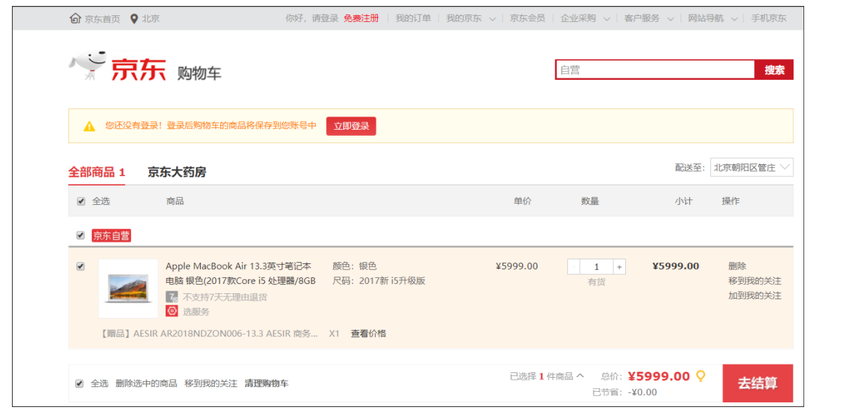Viewport: 868px width, 417px height.
Task: Click the location pin icon beside 北京
Action: tap(134, 18)
